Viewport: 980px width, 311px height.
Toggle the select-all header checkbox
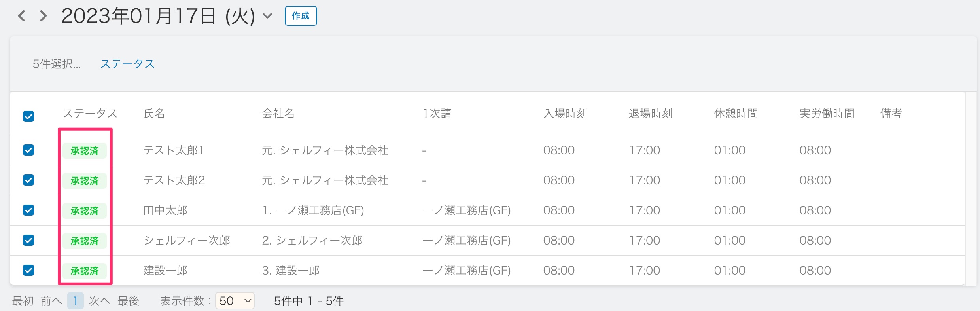pyautogui.click(x=28, y=116)
